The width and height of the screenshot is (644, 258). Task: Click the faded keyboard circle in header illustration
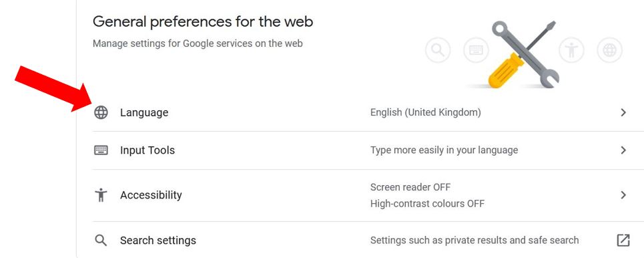pos(476,50)
